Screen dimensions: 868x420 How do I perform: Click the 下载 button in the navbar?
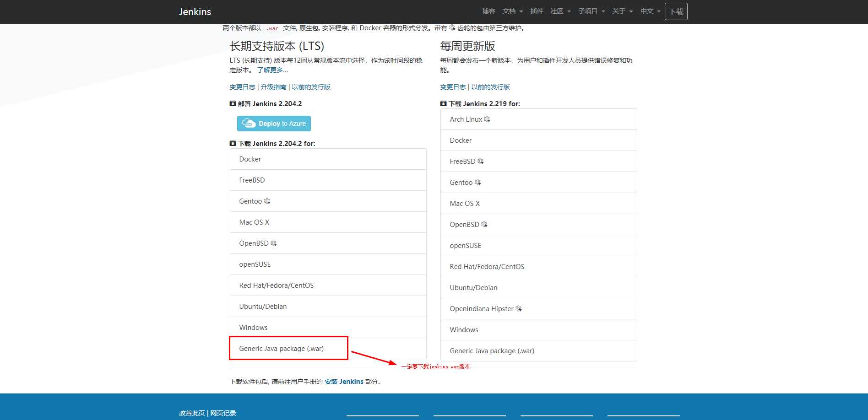[x=676, y=12]
